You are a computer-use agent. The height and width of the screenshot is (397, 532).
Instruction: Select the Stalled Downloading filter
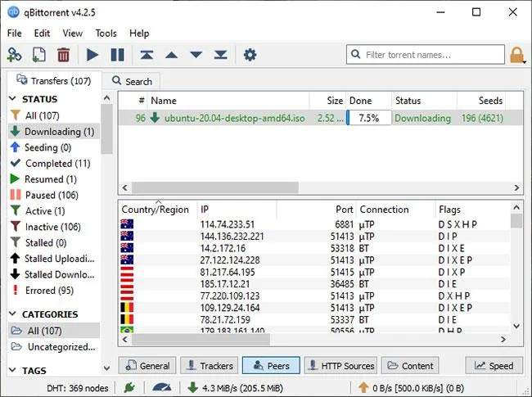54,274
